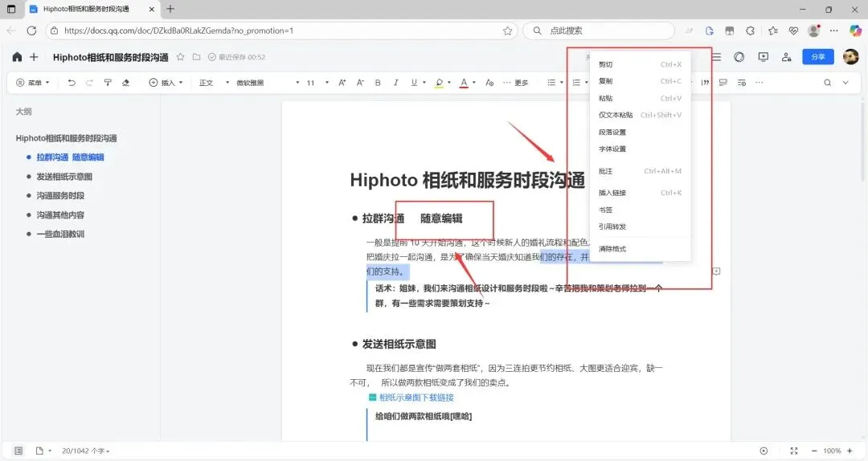Viewport: 868px width, 461px height.
Task: Toggle underline formatting
Action: point(414,83)
